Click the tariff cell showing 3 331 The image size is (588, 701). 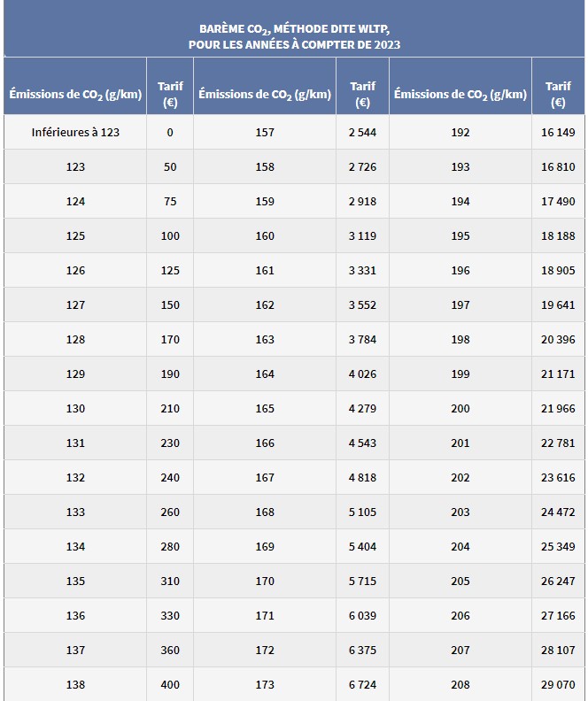point(362,270)
